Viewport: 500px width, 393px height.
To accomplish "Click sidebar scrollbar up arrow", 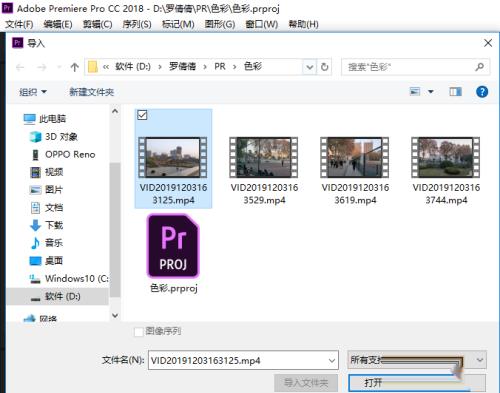I will tap(115, 112).
